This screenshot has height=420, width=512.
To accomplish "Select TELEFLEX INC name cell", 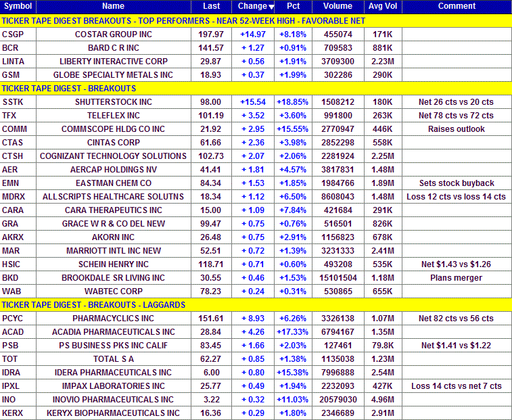I will tap(114, 116).
